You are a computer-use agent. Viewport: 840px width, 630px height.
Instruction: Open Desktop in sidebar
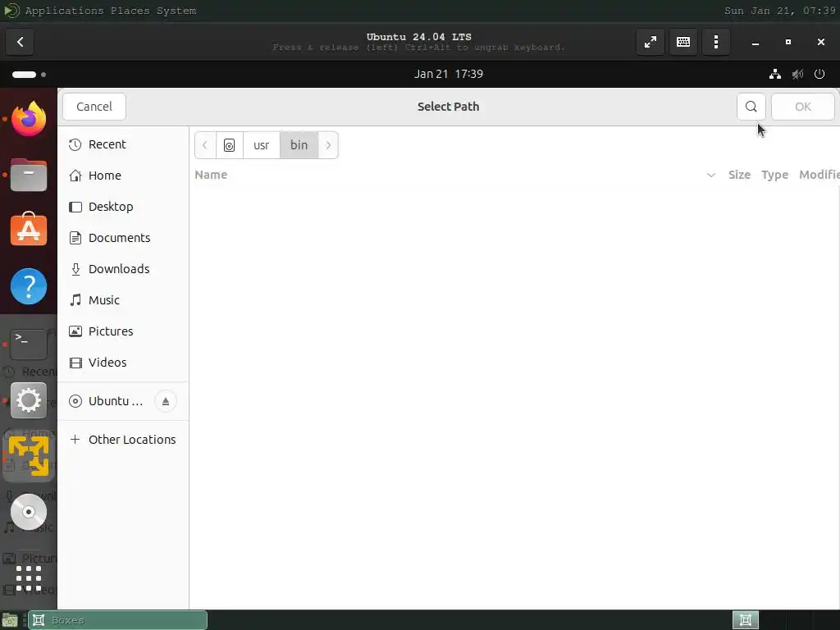(x=123, y=206)
